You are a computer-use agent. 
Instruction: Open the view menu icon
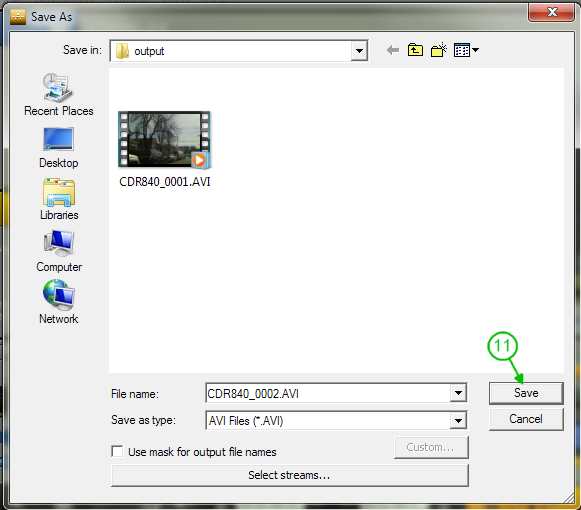pyautogui.click(x=466, y=50)
